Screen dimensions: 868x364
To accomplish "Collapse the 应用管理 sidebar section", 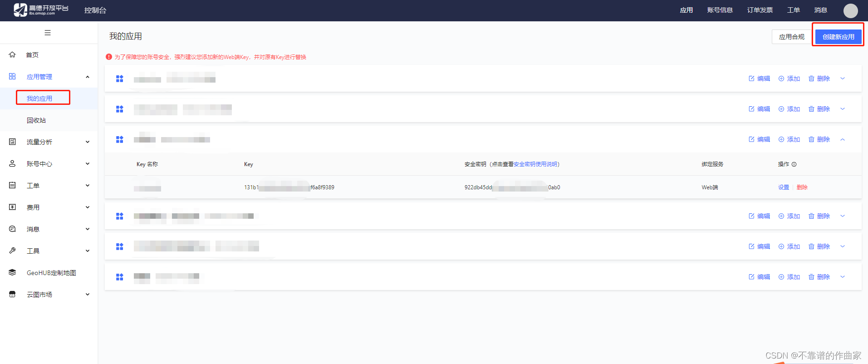I will click(x=88, y=77).
